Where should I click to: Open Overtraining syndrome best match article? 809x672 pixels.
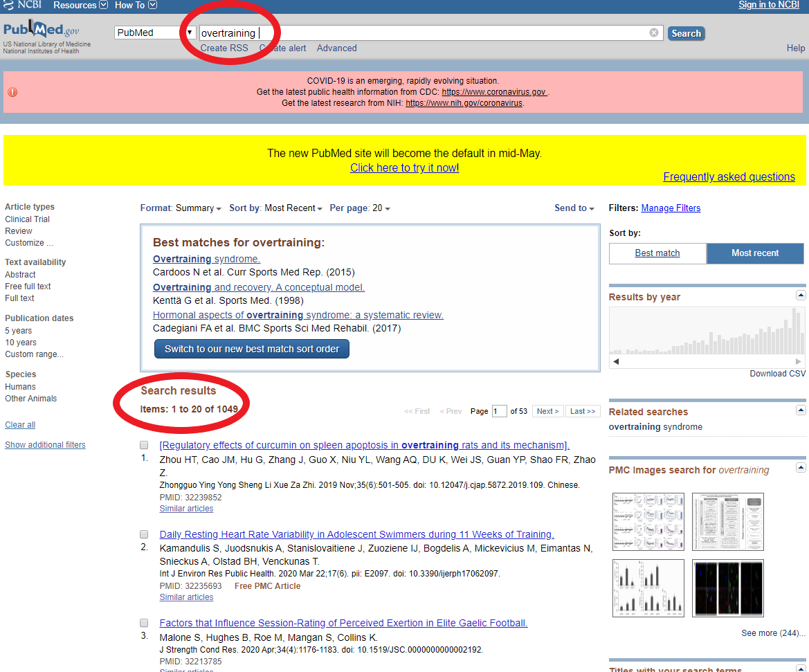tap(206, 259)
